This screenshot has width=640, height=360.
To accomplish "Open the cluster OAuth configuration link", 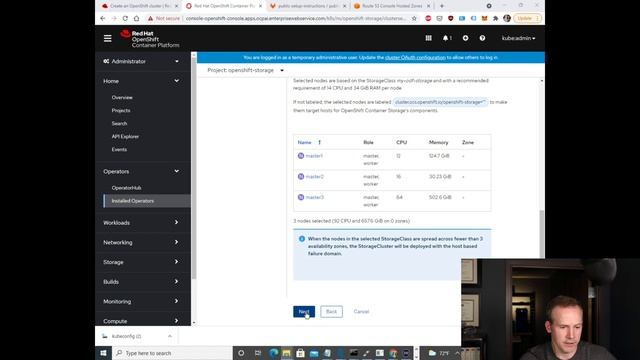I will click(415, 58).
